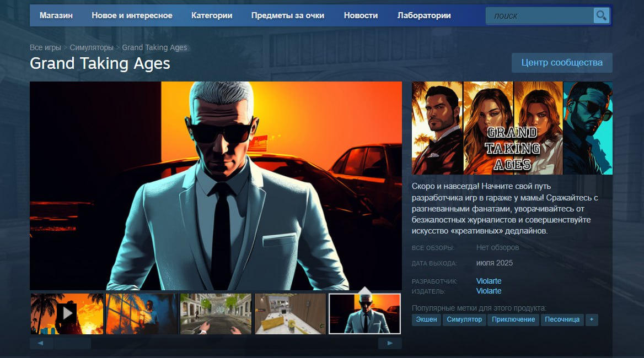Select the kitchen interior screenshot thumbnail
Image resolution: width=644 pixels, height=358 pixels.
(x=290, y=314)
